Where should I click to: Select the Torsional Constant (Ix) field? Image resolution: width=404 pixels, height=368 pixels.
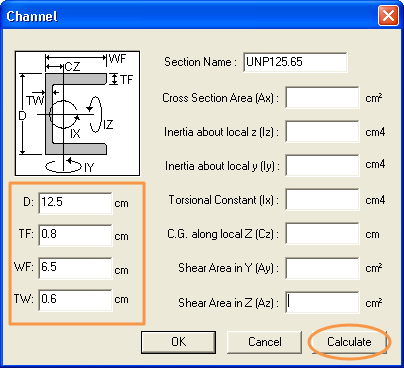pos(322,199)
